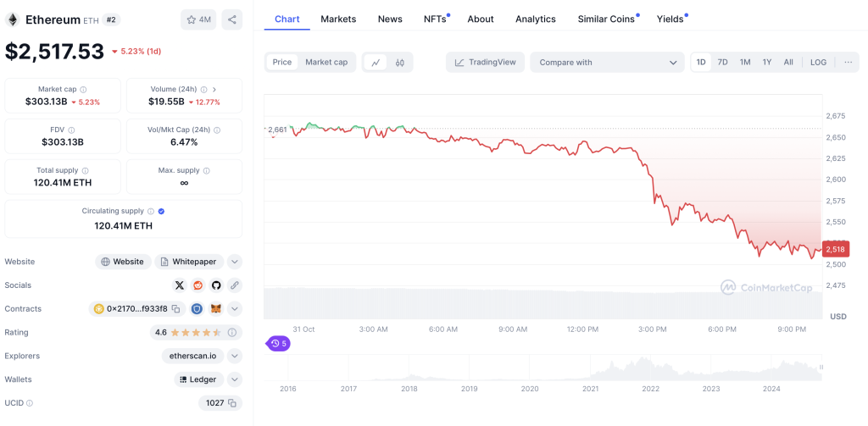868x426 pixels.
Task: Click the Market cap info icon
Action: [x=83, y=89]
